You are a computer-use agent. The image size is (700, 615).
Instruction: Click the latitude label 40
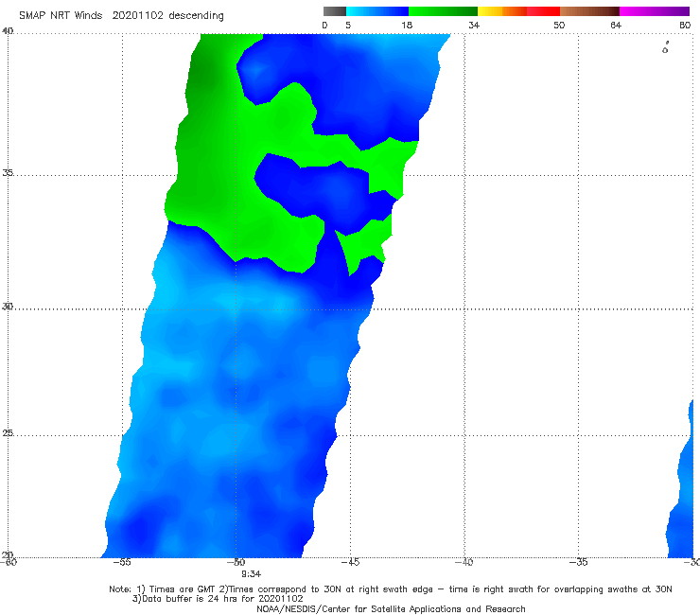click(x=8, y=31)
